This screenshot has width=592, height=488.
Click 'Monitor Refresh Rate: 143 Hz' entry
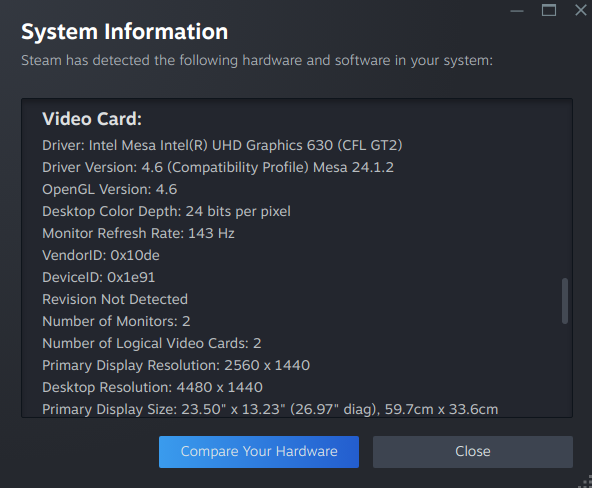click(x=138, y=233)
